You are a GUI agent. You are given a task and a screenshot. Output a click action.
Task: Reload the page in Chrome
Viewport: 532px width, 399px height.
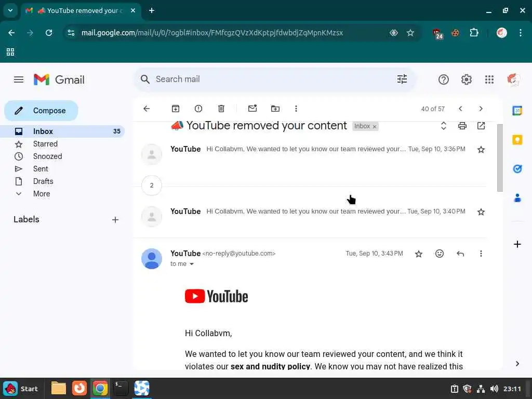coord(49,33)
